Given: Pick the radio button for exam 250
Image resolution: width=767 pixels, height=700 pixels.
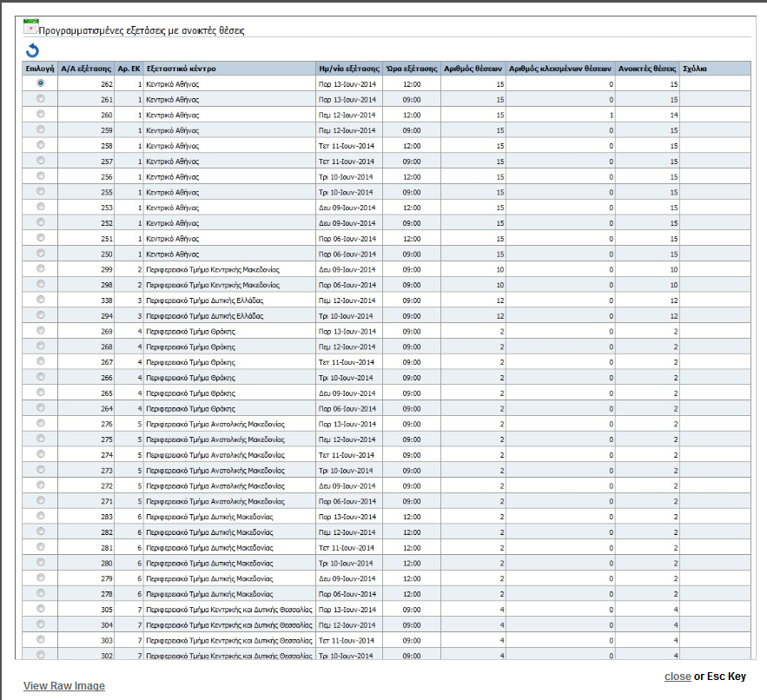Looking at the screenshot, I should (41, 254).
